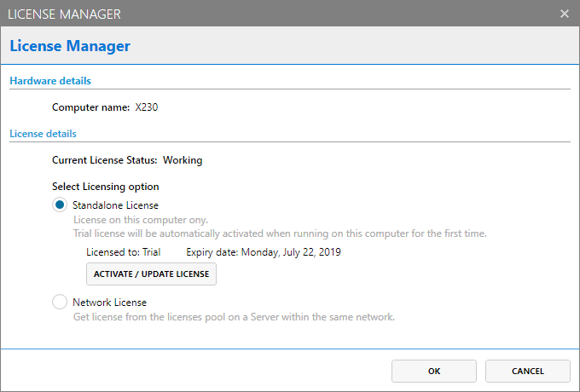Choose the Network License radio button
The width and height of the screenshot is (580, 392).
pos(60,302)
